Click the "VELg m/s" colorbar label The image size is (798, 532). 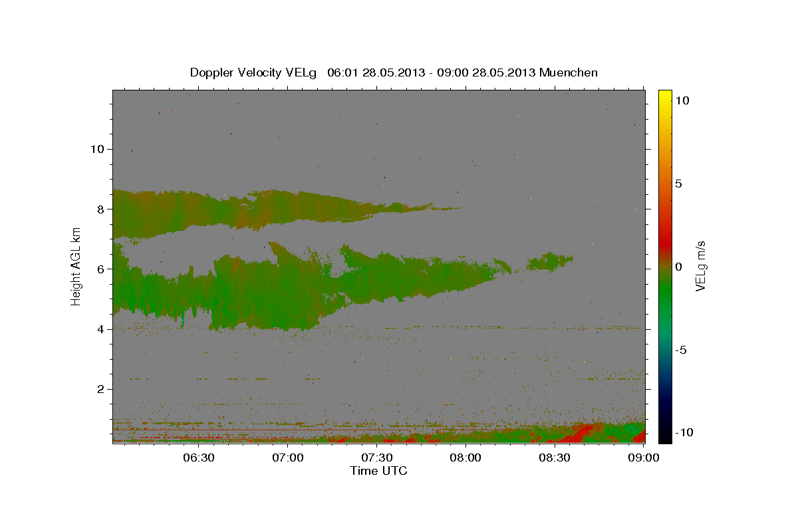point(700,266)
